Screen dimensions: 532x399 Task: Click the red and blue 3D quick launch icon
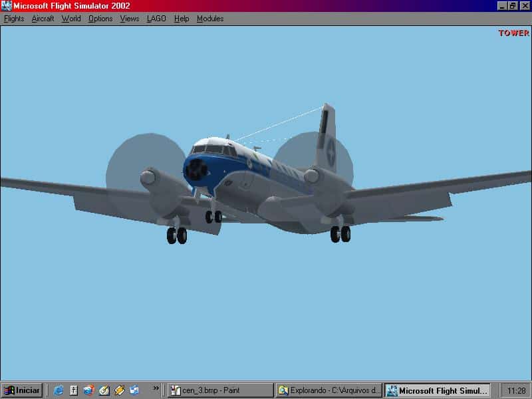pyautogui.click(x=89, y=390)
